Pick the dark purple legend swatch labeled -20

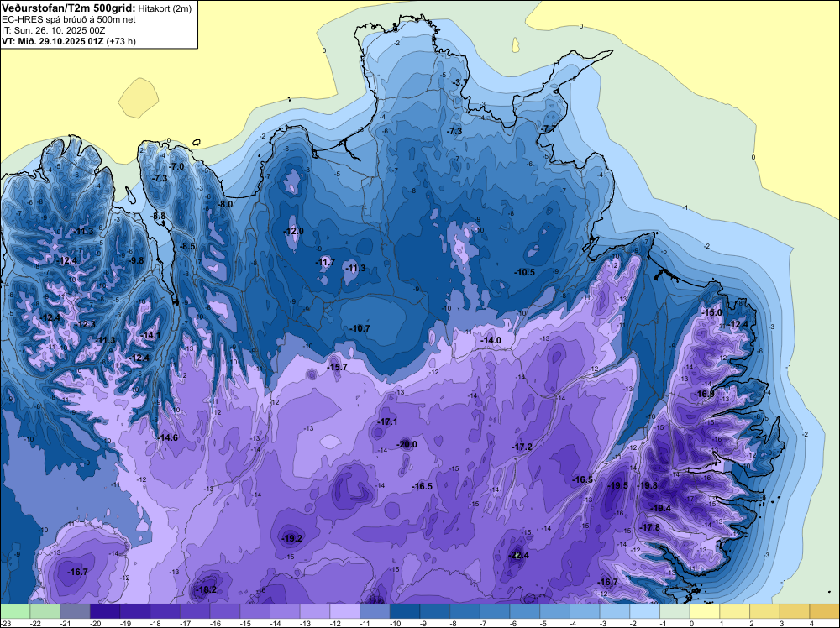coord(105,611)
